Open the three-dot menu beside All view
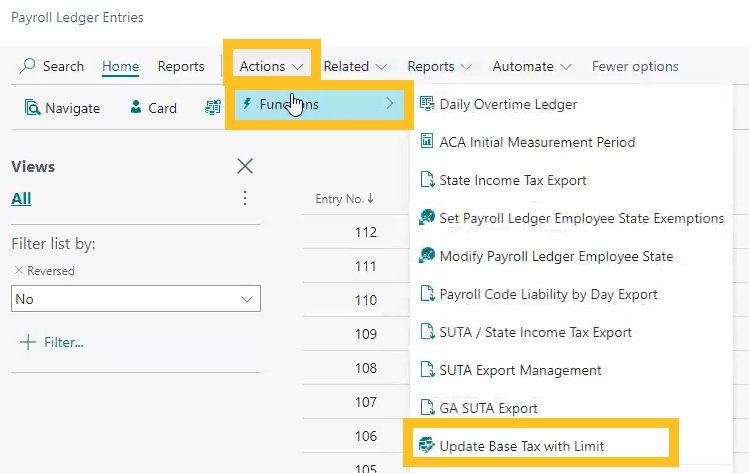The height and width of the screenshot is (473, 749). 245,198
